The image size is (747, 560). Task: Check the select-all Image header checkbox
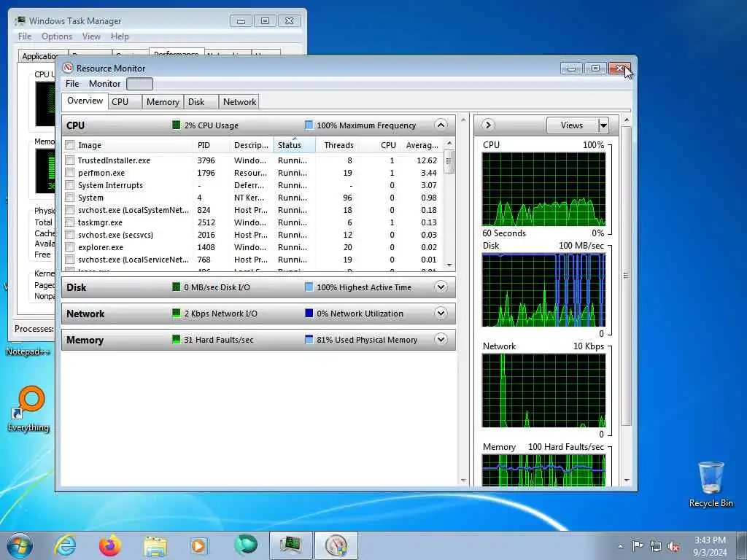tap(69, 145)
